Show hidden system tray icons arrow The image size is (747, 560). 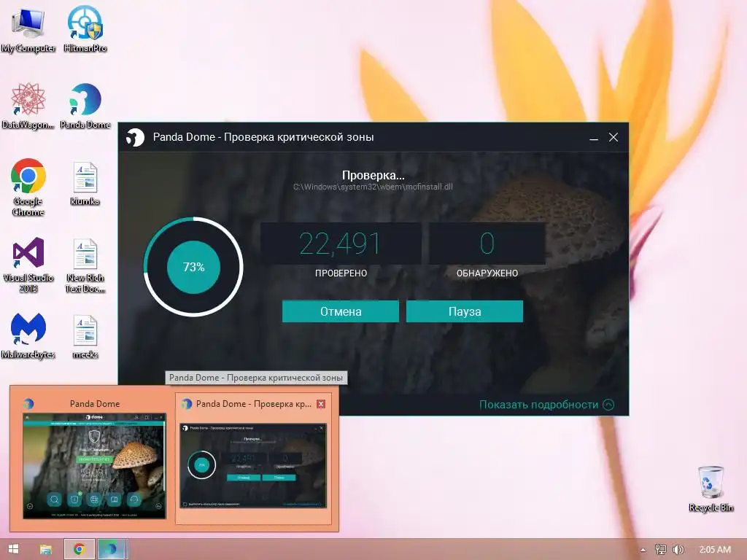point(643,550)
